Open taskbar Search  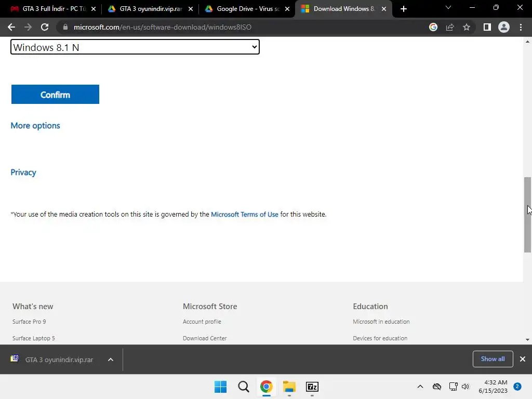pyautogui.click(x=243, y=387)
